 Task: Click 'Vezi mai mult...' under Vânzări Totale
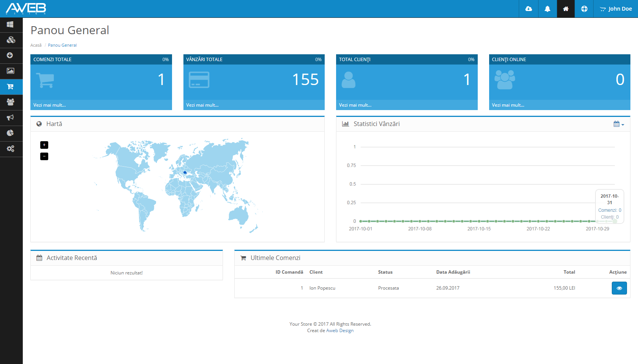(x=202, y=105)
